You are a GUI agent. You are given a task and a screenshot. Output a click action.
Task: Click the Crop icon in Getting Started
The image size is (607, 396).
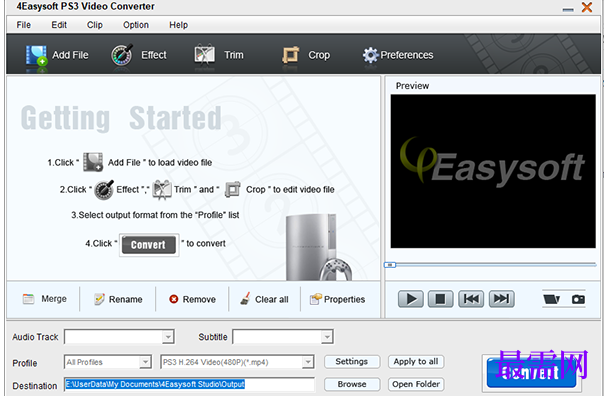tap(233, 190)
